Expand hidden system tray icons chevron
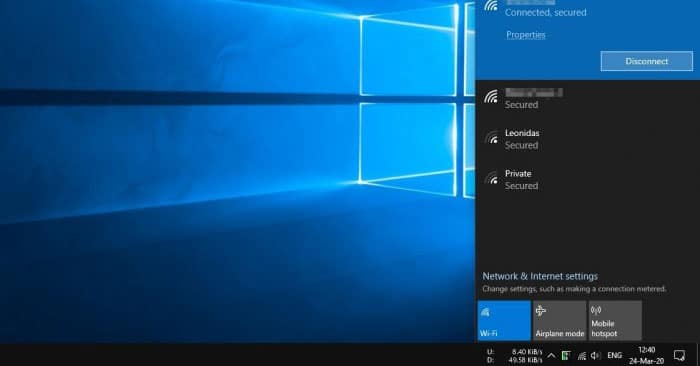This screenshot has height=366, width=700. pos(551,356)
